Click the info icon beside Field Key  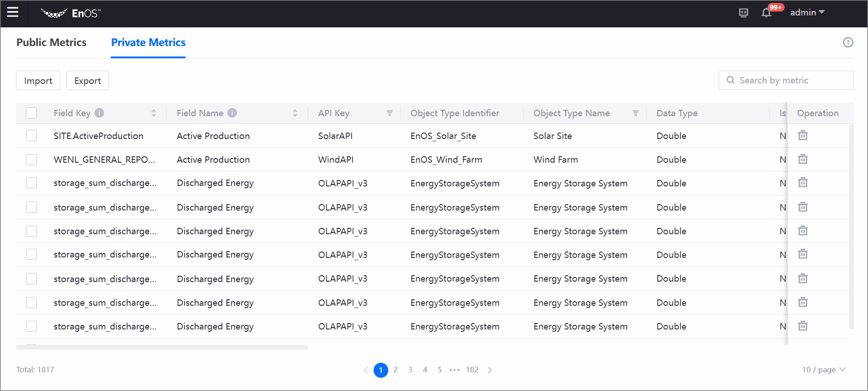coord(99,113)
